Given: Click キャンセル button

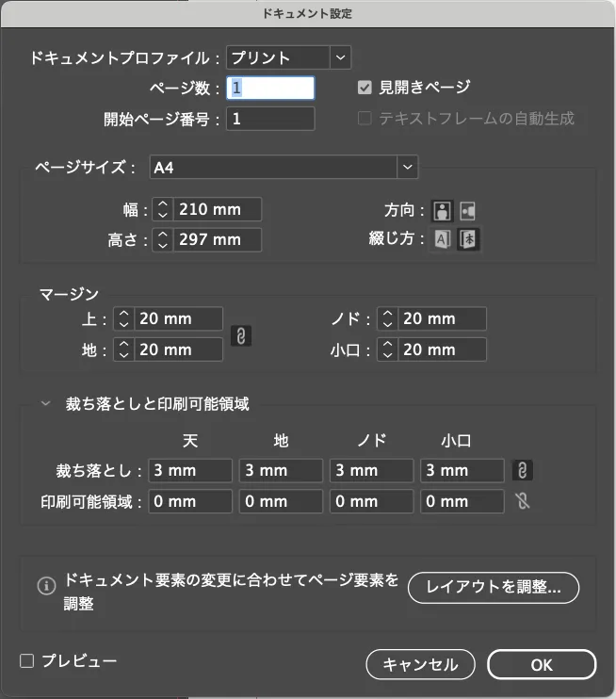Looking at the screenshot, I should click(x=420, y=665).
